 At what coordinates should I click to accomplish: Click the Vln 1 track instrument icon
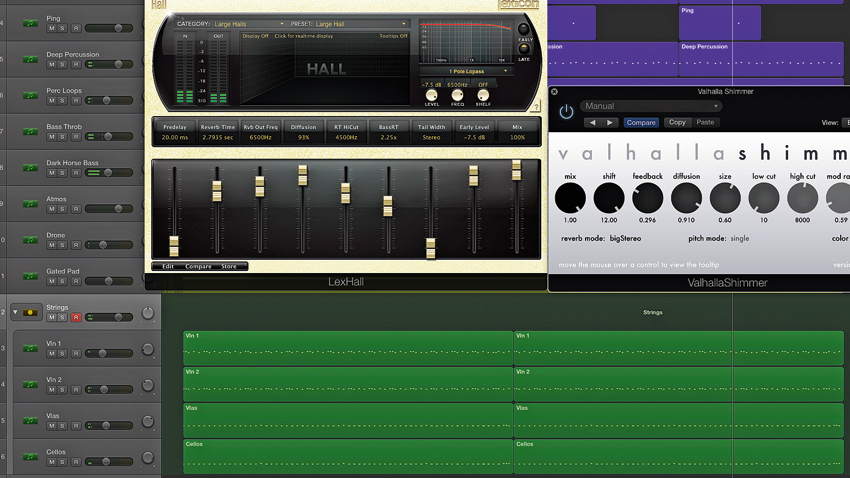click(30, 348)
